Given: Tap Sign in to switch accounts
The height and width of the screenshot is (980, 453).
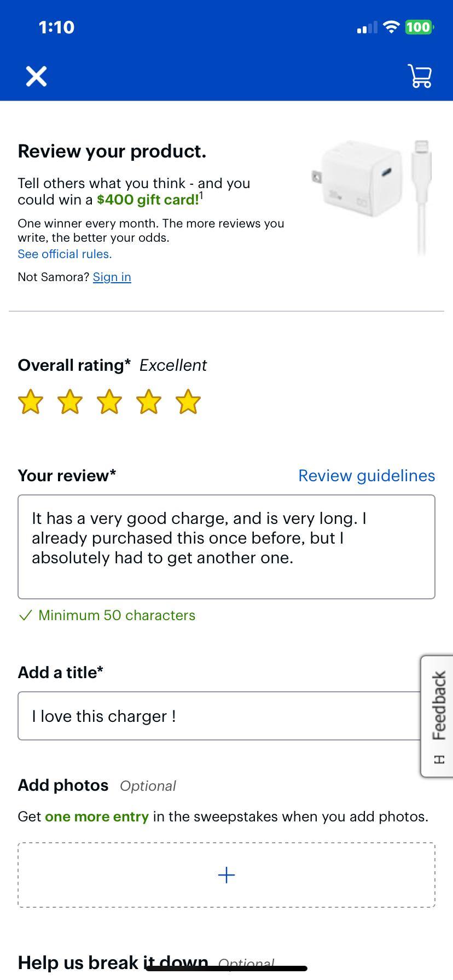Looking at the screenshot, I should click(112, 277).
